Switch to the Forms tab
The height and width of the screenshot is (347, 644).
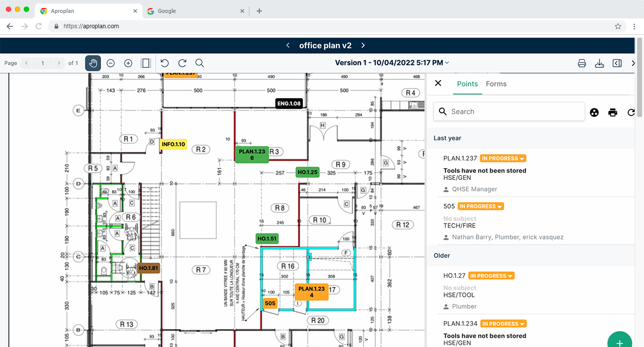click(496, 84)
